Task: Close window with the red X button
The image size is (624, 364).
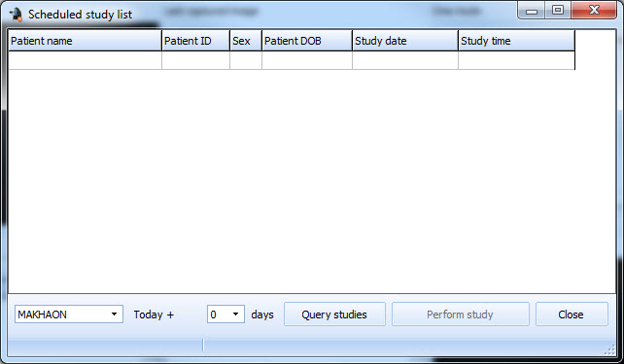Action: [594, 10]
